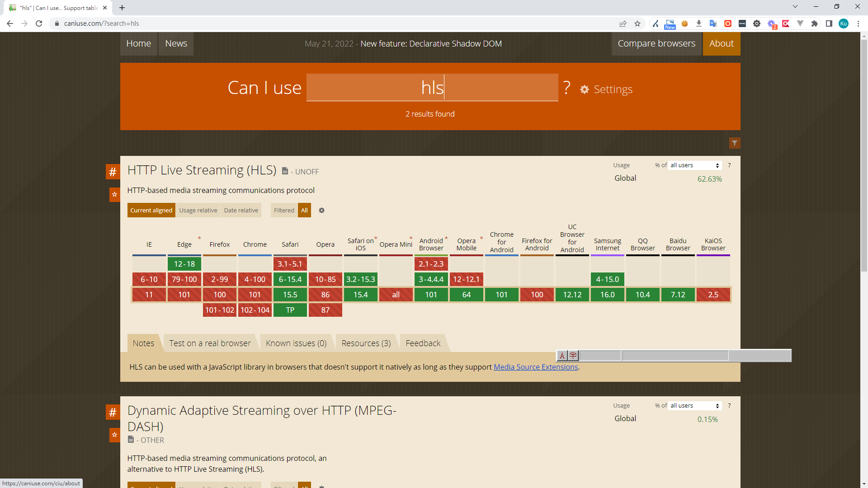Click the HLS hash permalink icon
This screenshot has width=868, height=488.
point(113,172)
